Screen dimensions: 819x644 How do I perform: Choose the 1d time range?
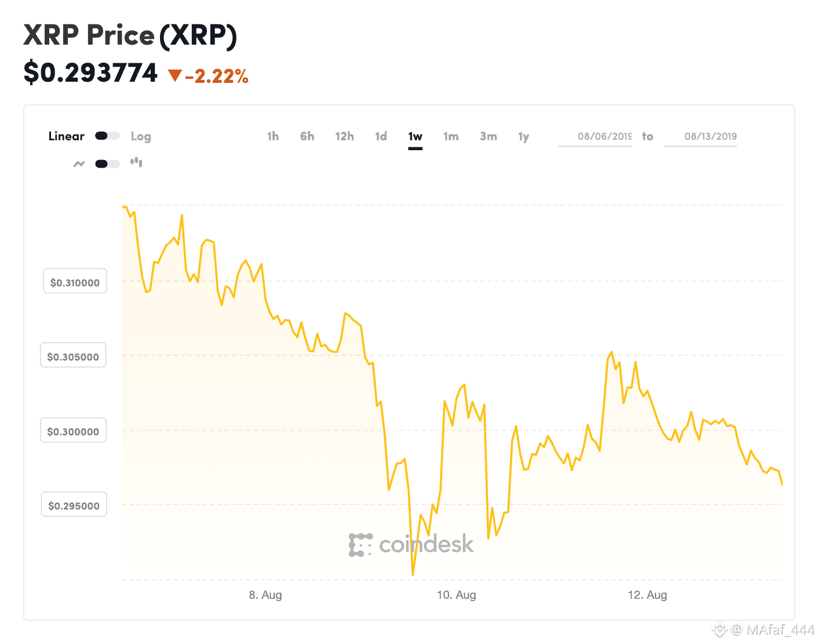[381, 136]
